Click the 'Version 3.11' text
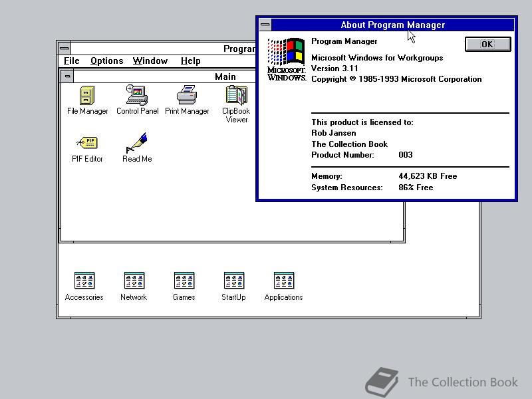This screenshot has width=532, height=399. pos(334,68)
